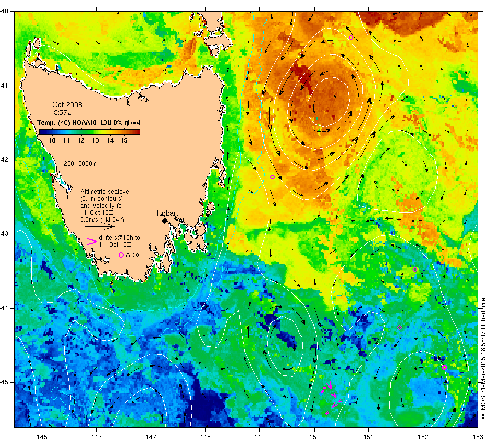Click the 'Temp. (°C) NOAA18_L3U 8% ql>=4' title
The width and height of the screenshot is (488, 448).
(x=89, y=123)
